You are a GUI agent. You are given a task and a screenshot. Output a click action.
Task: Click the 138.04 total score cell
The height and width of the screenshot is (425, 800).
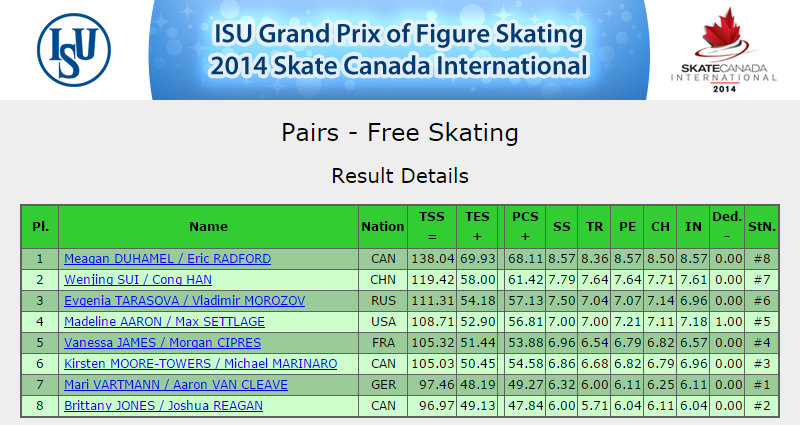432,259
